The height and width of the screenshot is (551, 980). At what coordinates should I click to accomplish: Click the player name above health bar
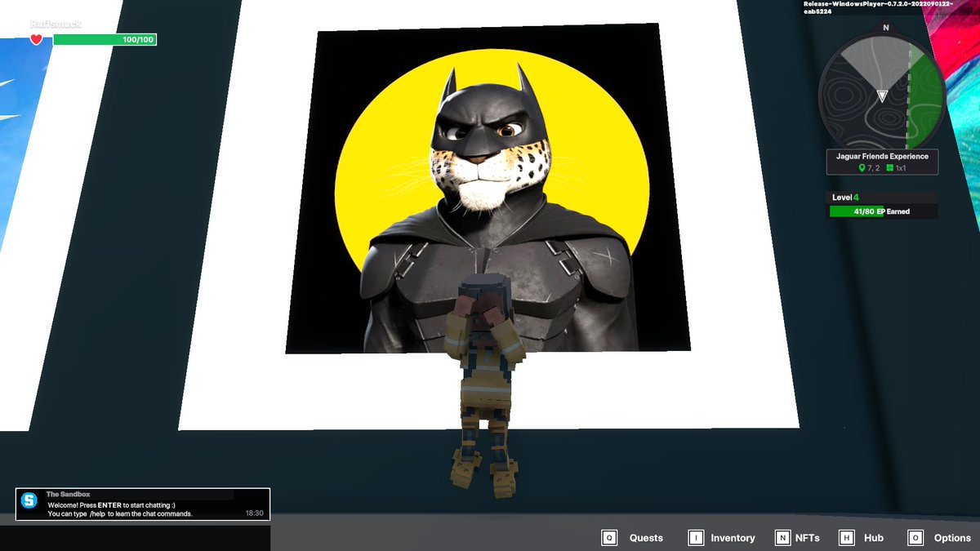[56, 24]
